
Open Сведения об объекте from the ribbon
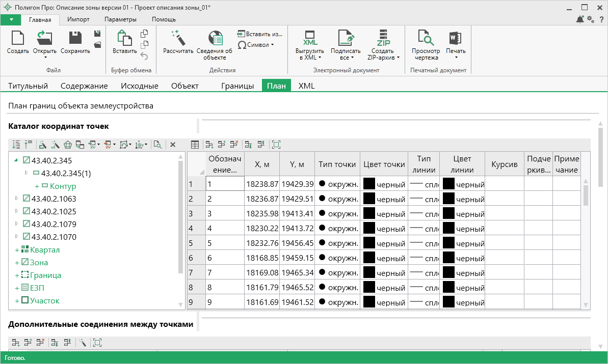click(x=215, y=39)
